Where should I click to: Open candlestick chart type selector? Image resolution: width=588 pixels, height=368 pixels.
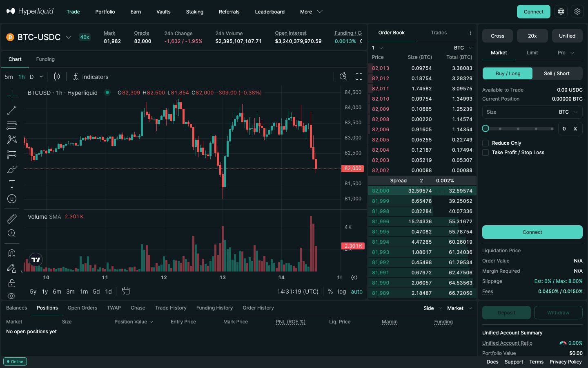(57, 76)
